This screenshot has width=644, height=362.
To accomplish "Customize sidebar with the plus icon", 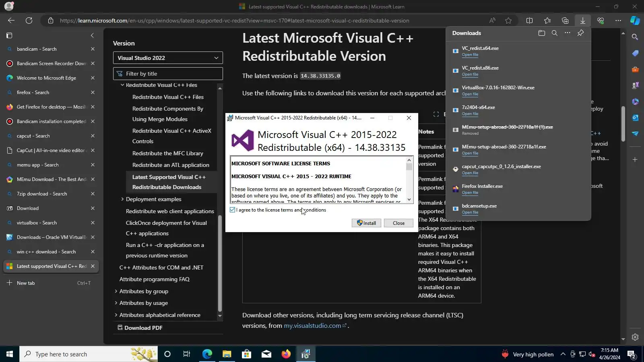I will tap(635, 160).
